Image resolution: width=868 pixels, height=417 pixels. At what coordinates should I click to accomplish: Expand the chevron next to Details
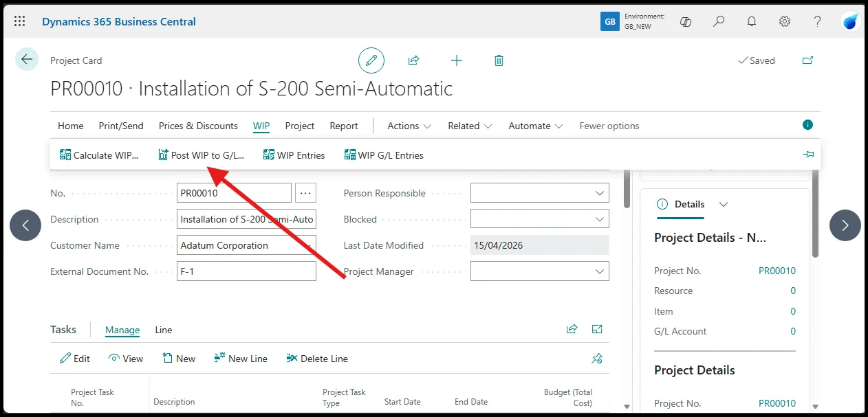click(723, 204)
